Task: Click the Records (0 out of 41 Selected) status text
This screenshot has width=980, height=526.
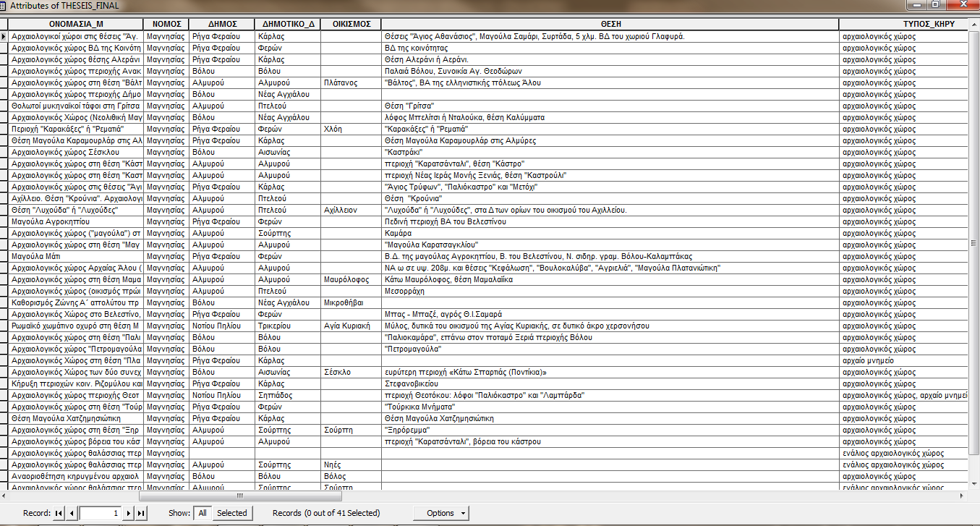Action: tap(326, 513)
